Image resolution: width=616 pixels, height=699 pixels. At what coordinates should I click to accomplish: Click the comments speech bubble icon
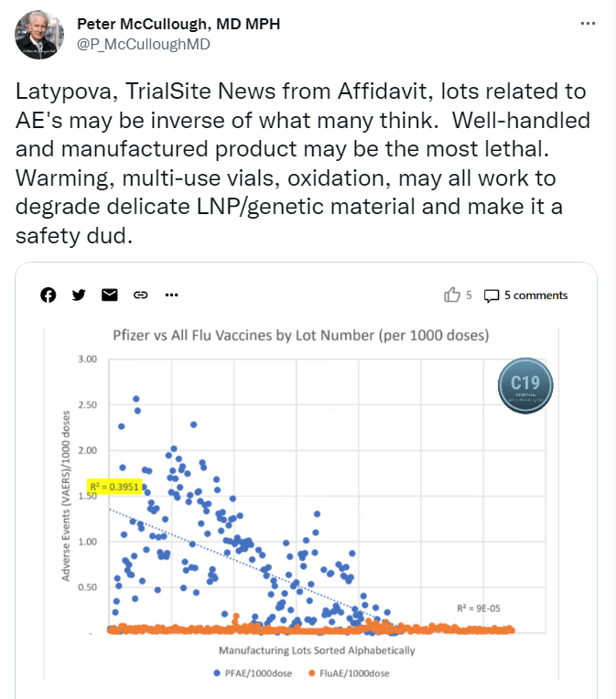point(492,295)
